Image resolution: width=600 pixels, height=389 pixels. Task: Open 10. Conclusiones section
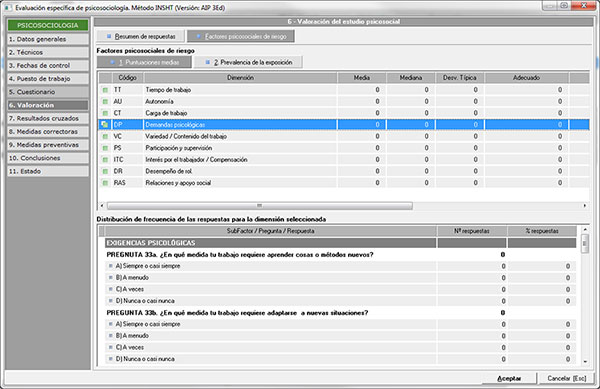click(48, 158)
